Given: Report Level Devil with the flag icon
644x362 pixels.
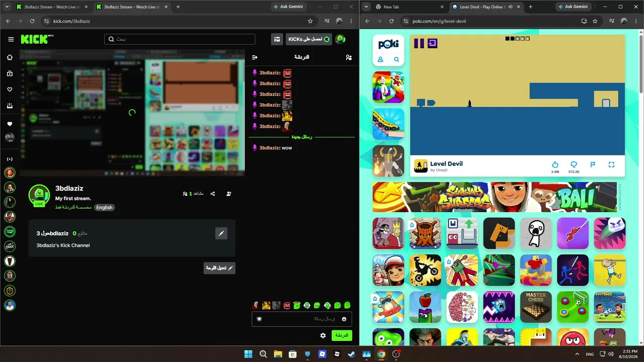Looking at the screenshot, I should click(x=593, y=164).
